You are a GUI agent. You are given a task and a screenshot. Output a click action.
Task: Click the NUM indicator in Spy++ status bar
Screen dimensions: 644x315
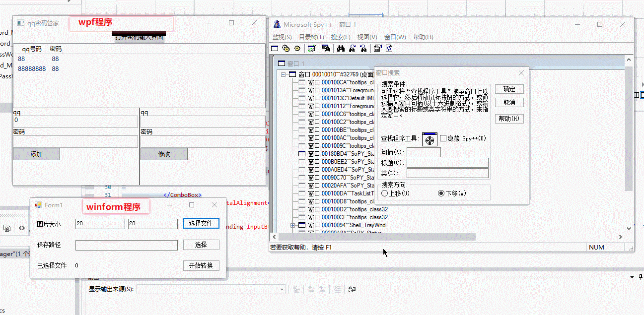(x=596, y=247)
